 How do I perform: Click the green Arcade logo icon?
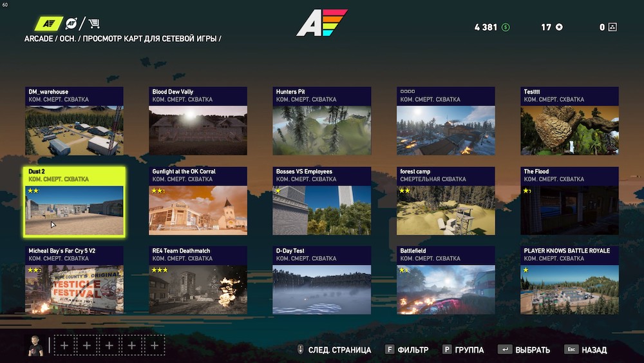[48, 23]
